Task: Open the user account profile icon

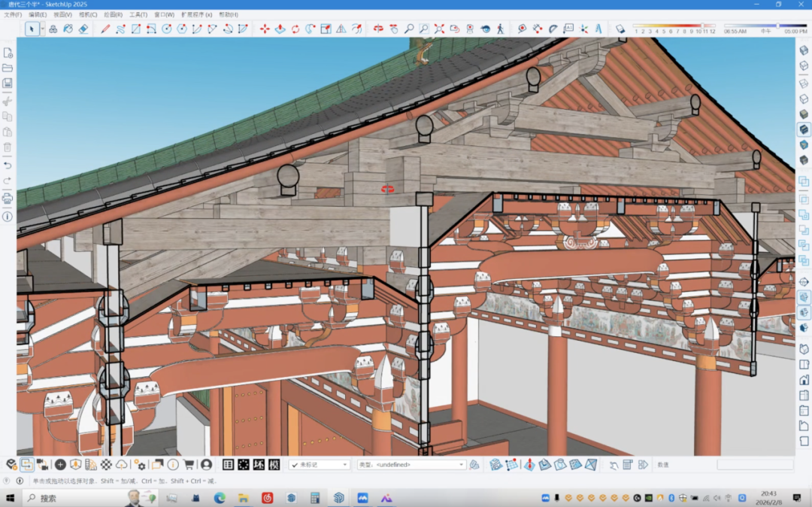Action: [206, 465]
